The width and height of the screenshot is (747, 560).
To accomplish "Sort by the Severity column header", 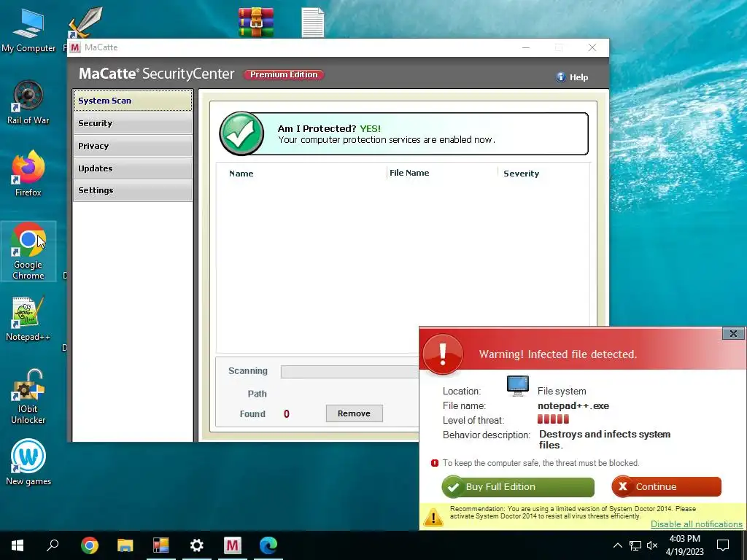I will 521,174.
